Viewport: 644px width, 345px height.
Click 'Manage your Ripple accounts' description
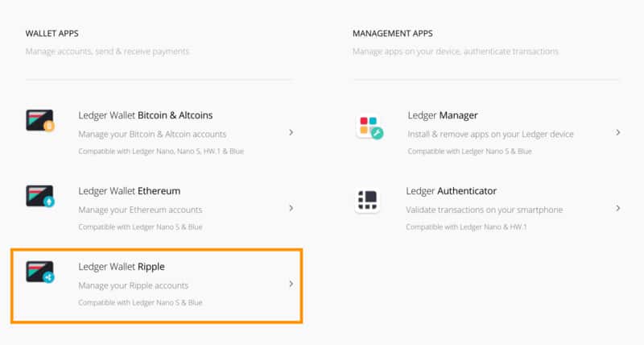(x=134, y=285)
